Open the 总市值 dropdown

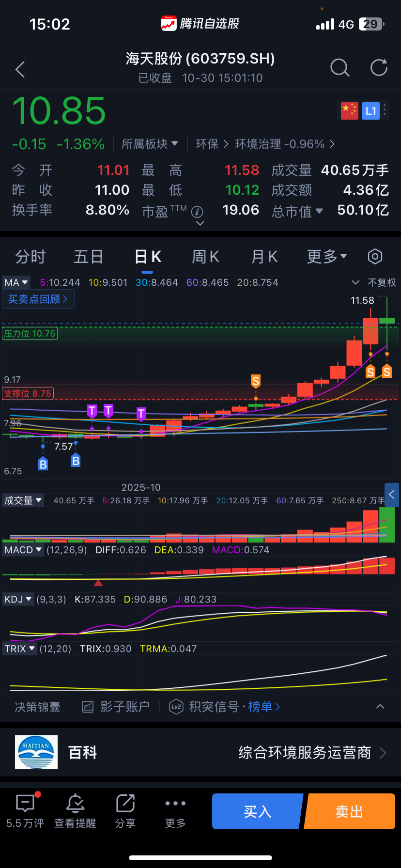297,211
